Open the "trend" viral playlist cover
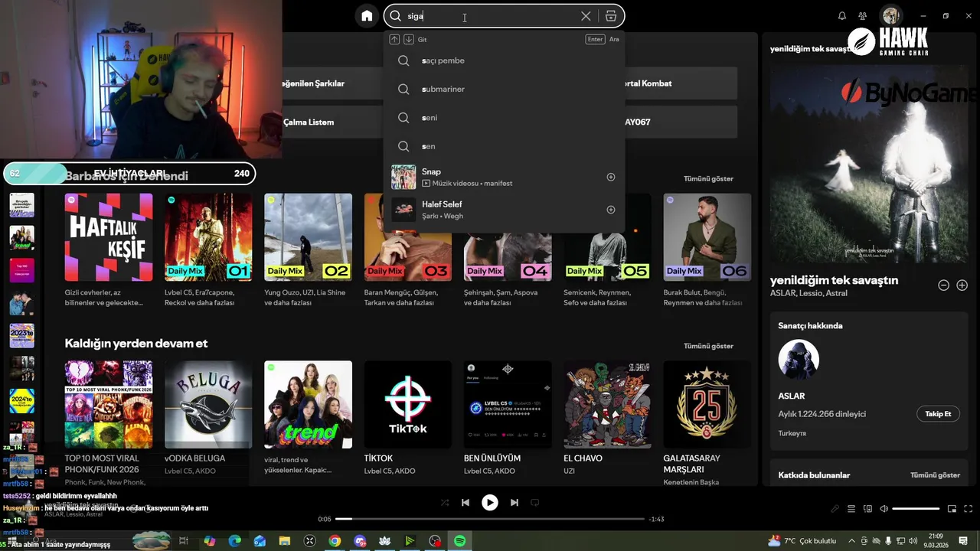980x551 pixels. point(308,405)
